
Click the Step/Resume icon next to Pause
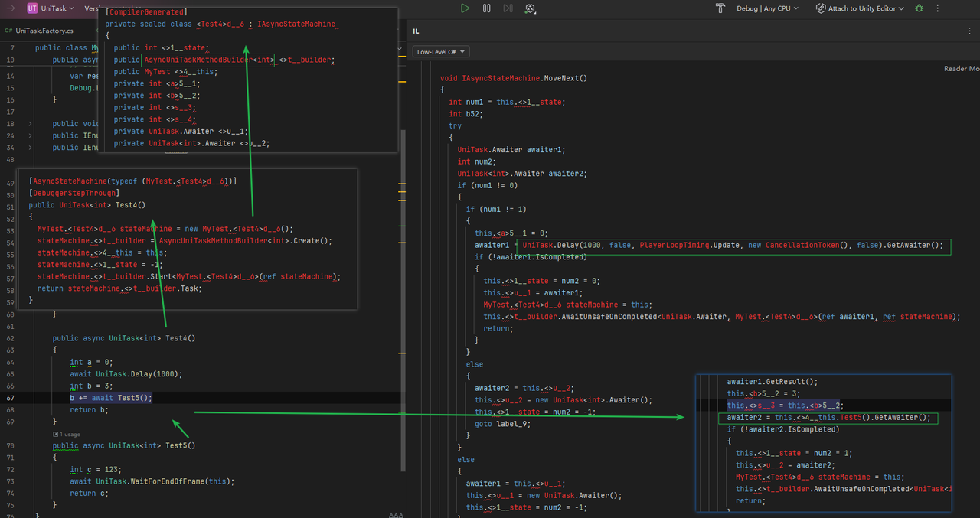pyautogui.click(x=508, y=8)
